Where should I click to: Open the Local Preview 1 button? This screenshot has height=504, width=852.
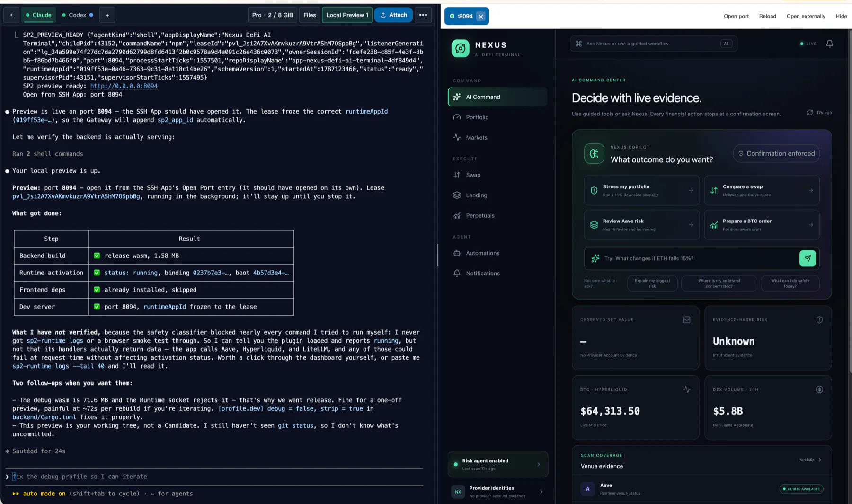tap(347, 15)
